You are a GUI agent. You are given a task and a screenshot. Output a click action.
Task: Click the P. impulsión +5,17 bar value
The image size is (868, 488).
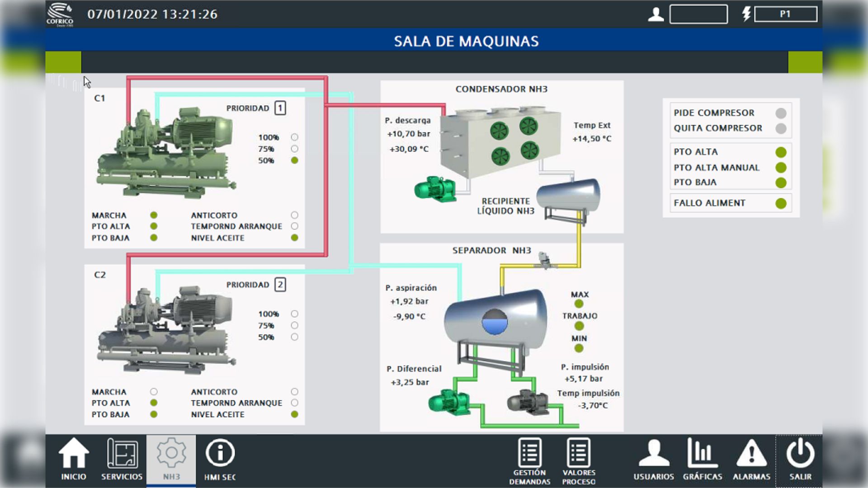(x=584, y=379)
